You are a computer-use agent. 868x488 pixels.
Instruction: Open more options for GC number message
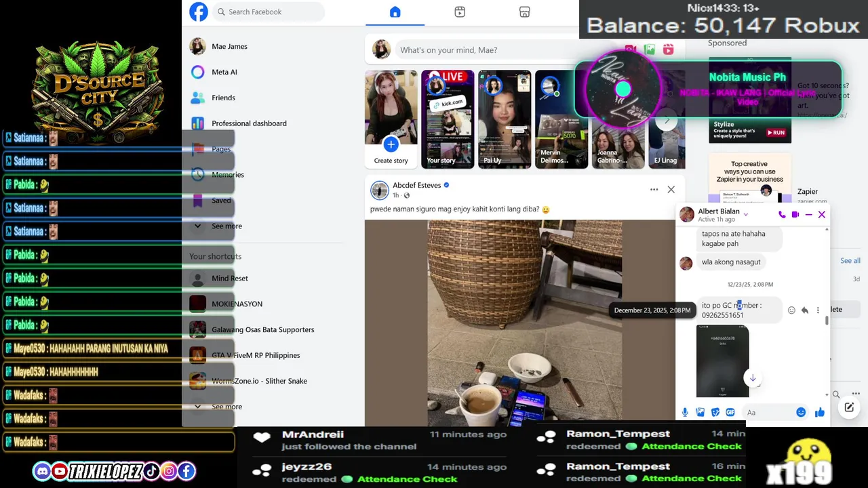(818, 310)
